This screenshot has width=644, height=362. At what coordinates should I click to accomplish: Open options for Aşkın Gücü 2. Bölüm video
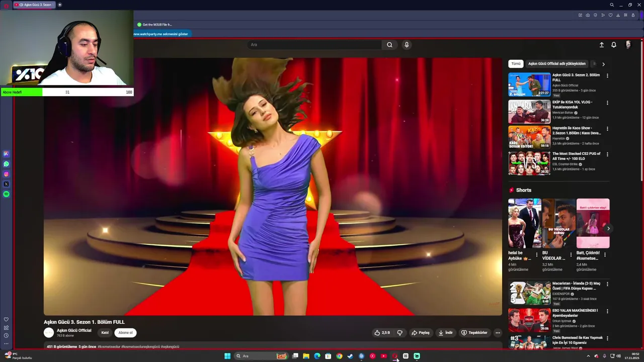click(x=607, y=76)
